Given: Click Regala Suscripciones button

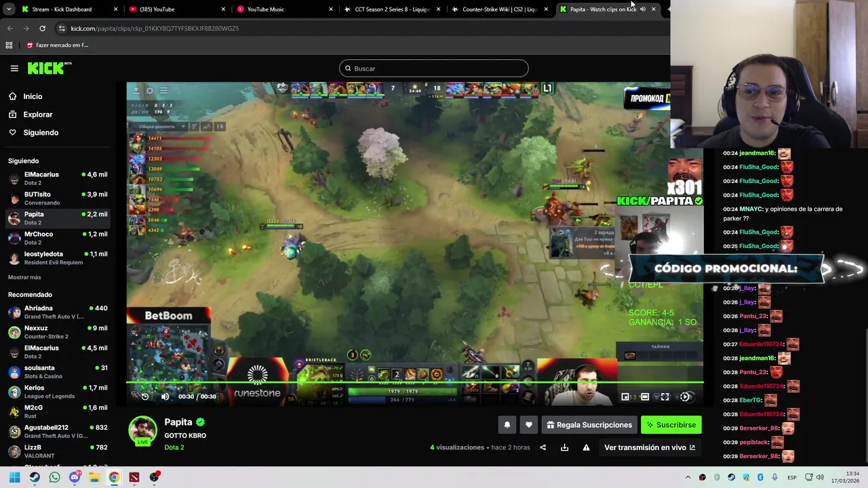Looking at the screenshot, I should click(x=589, y=425).
